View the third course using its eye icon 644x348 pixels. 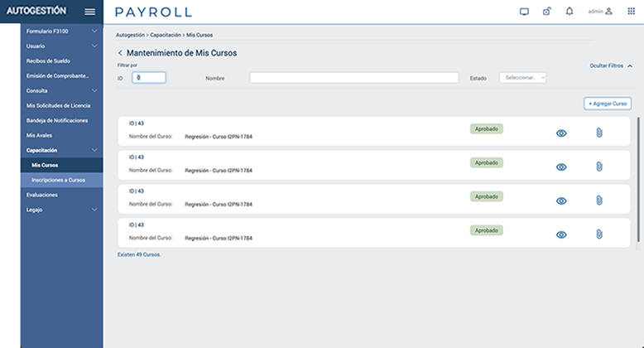click(561, 201)
